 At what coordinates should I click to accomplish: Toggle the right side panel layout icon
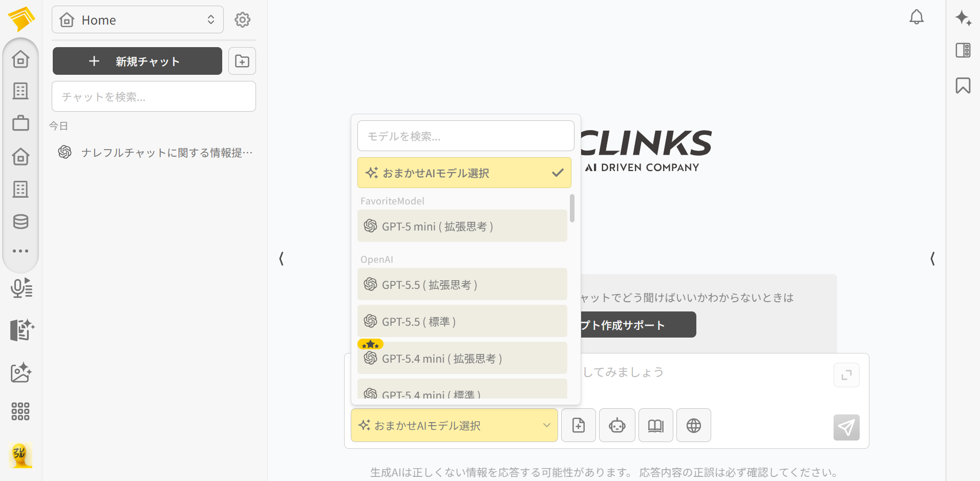(x=963, y=50)
